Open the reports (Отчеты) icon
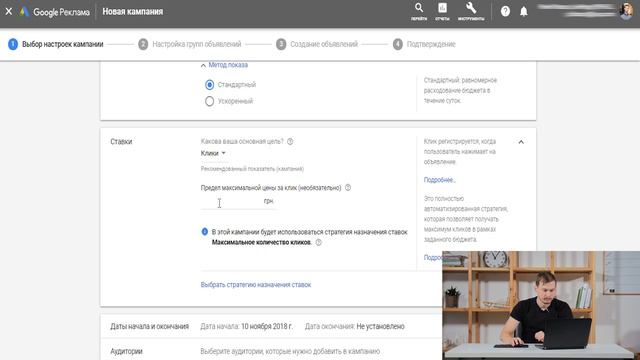 point(442,11)
